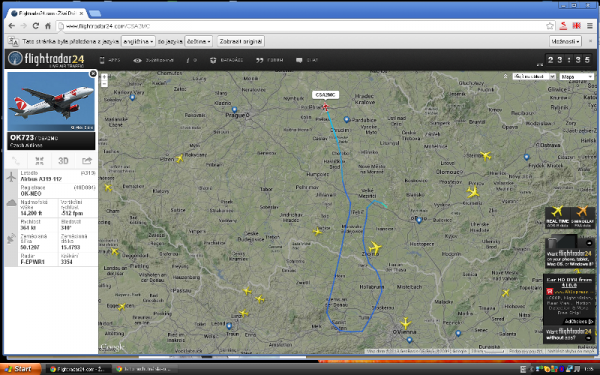Open the Apps menu with phone icon

point(110,60)
